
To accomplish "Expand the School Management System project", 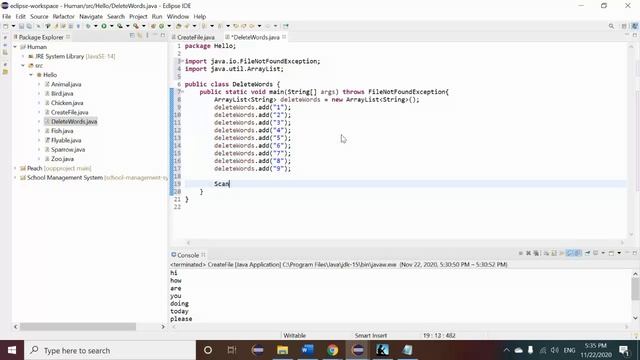I will tap(15, 178).
